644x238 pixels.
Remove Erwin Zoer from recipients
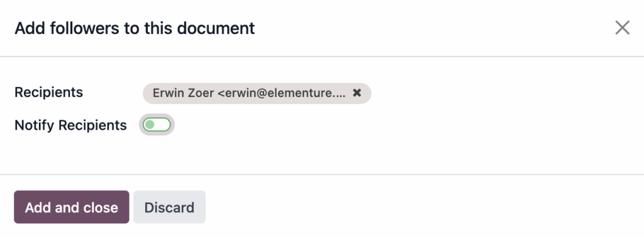point(357,93)
